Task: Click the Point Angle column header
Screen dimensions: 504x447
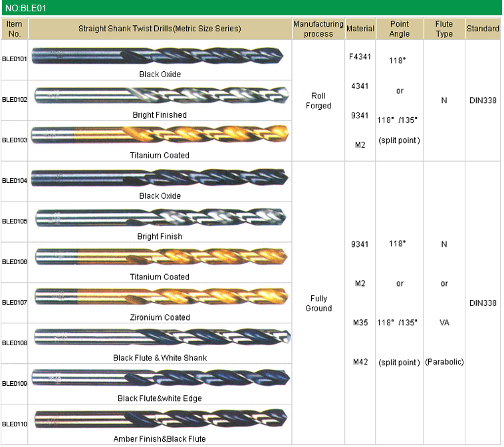Action: 400,29
